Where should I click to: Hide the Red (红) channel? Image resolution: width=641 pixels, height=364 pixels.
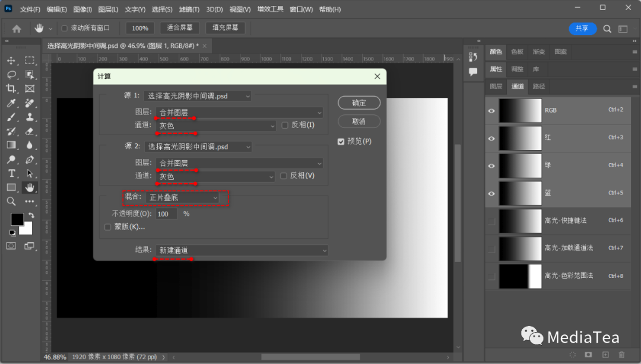pos(491,139)
